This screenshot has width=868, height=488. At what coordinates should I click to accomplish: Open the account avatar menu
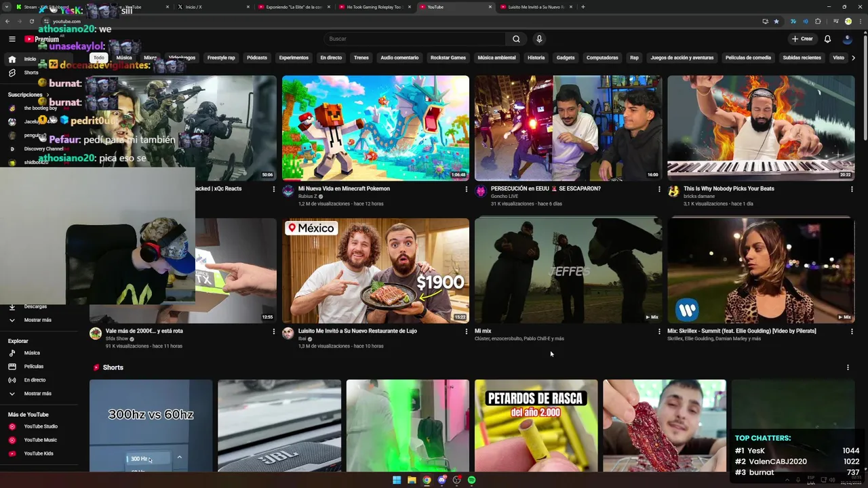click(847, 39)
